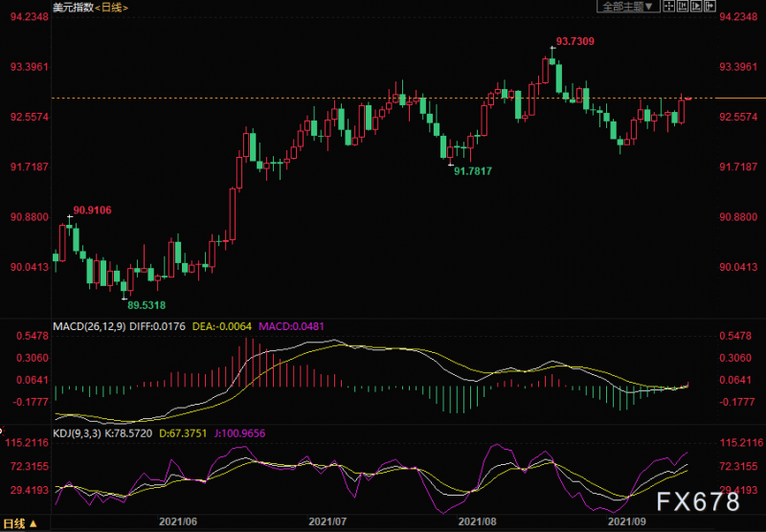The image size is (766, 532).
Task: Click the 29.4193 value on left KDJ axis
Action: [30, 490]
